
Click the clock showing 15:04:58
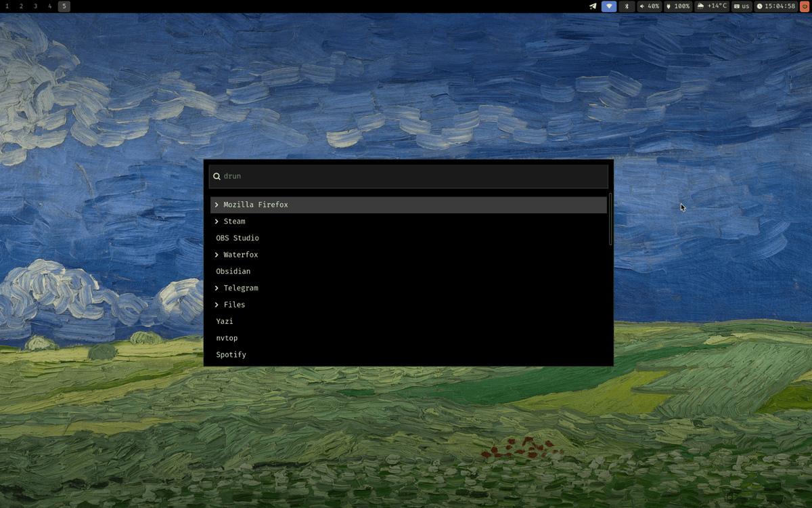pyautogui.click(x=775, y=6)
